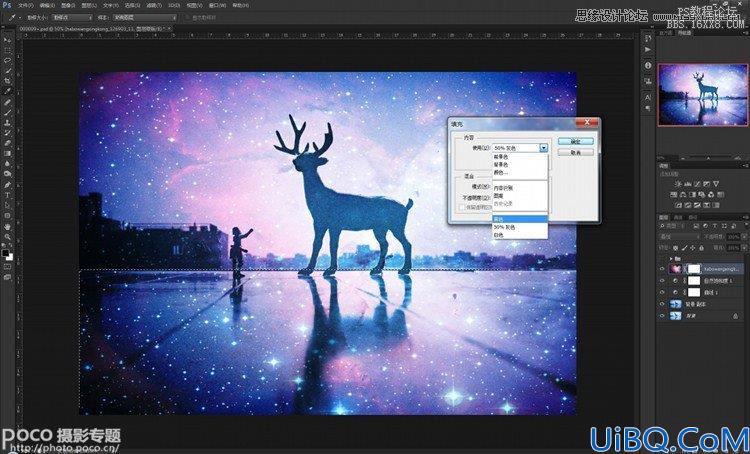Open the 取样大小 dropdown in options bar

72,17
